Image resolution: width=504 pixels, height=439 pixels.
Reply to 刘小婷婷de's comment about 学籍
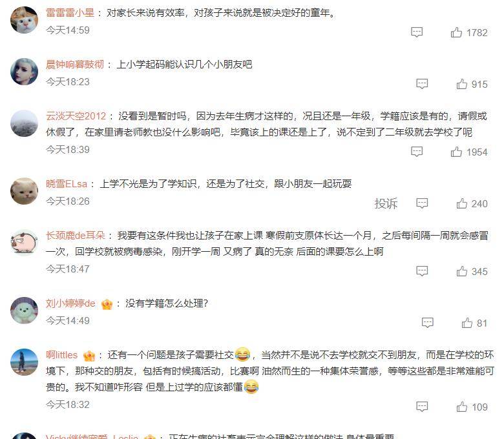click(427, 323)
